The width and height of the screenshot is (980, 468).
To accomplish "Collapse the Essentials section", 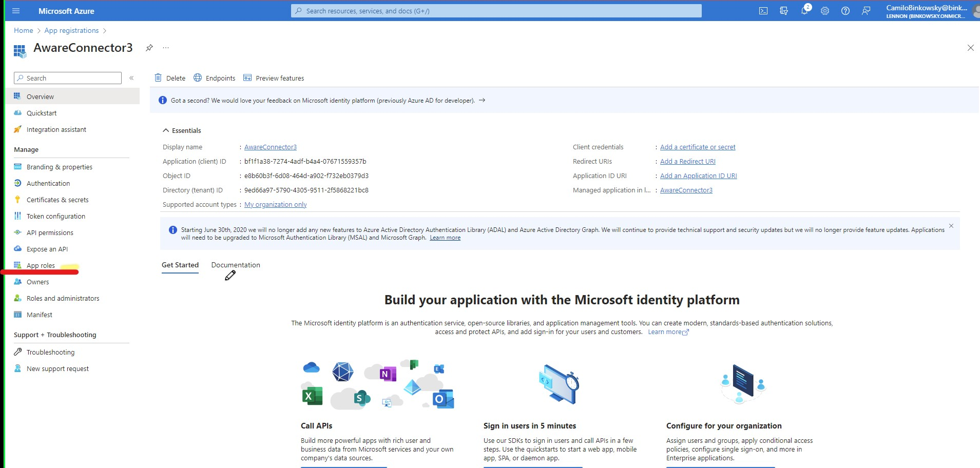I will tap(166, 130).
